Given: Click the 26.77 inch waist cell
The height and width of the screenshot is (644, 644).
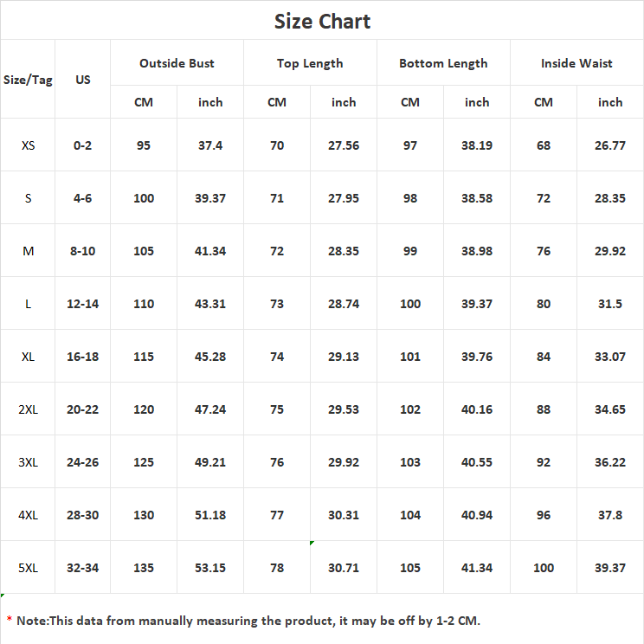Looking at the screenshot, I should (x=610, y=145).
